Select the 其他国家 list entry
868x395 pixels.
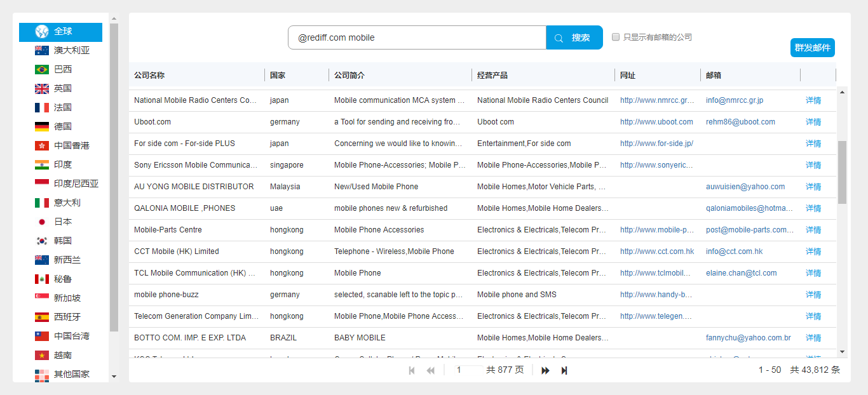[x=60, y=374]
